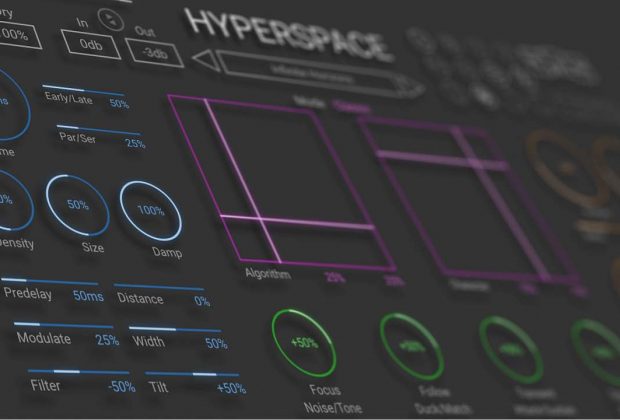Click the Tilt +50% value

(x=231, y=388)
